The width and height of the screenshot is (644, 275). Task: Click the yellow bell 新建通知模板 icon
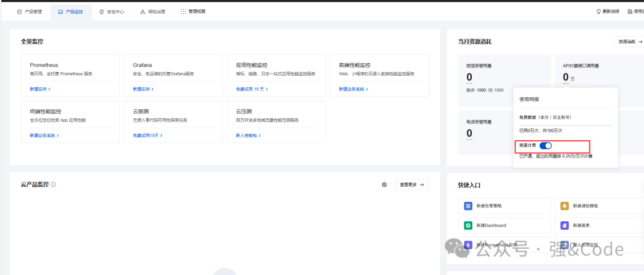point(564,206)
